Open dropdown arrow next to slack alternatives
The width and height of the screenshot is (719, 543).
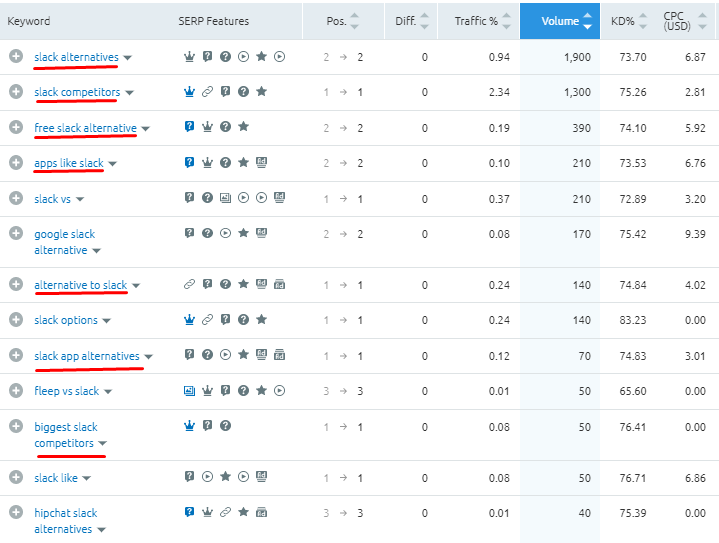127,58
